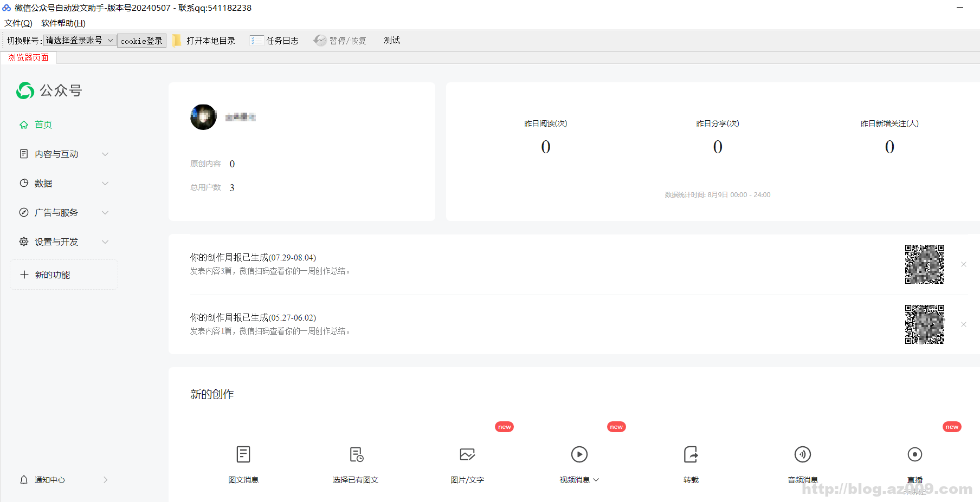
Task: Start 直播 live broadcast icon
Action: [x=914, y=454]
